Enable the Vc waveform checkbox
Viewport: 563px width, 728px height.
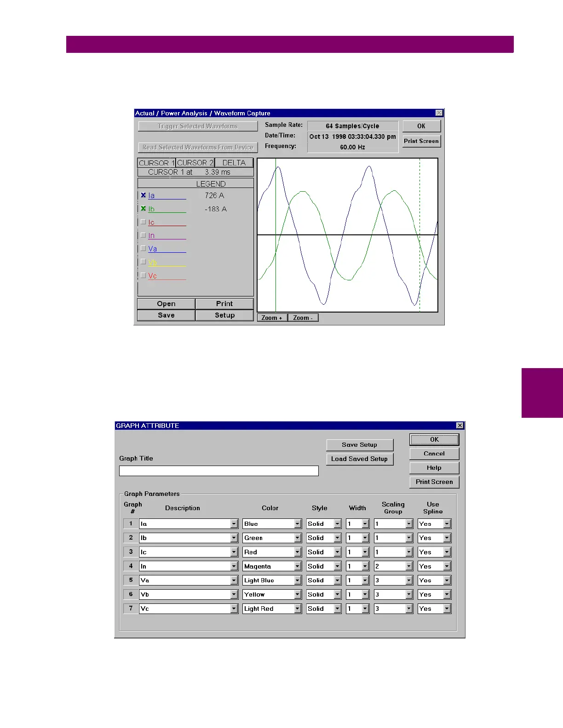coord(143,275)
